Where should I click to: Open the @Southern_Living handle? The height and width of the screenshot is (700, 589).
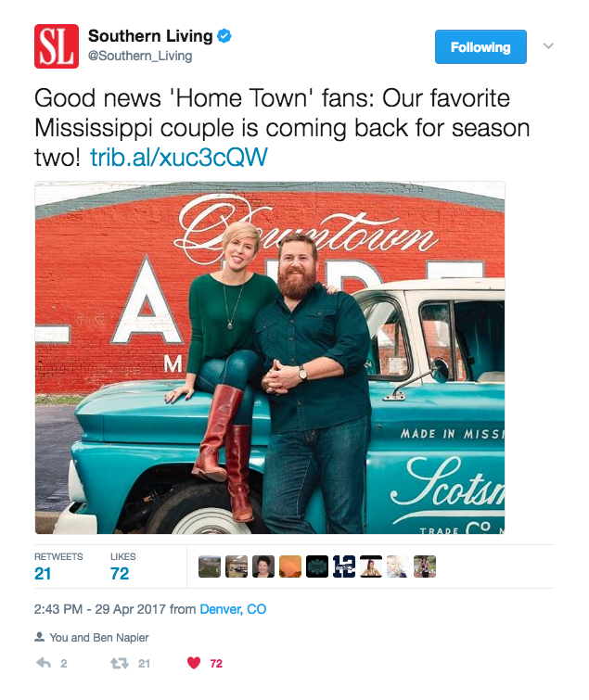(140, 56)
